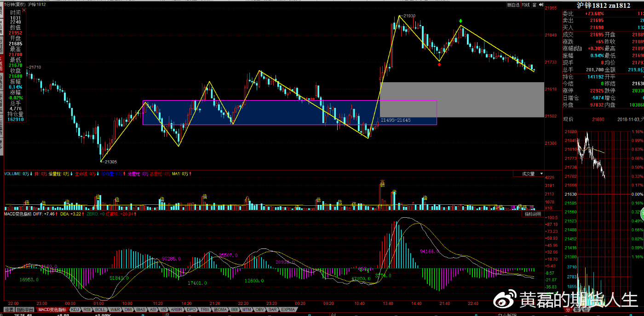Select the BBI indicator tab

pyautogui.click(x=235, y=310)
